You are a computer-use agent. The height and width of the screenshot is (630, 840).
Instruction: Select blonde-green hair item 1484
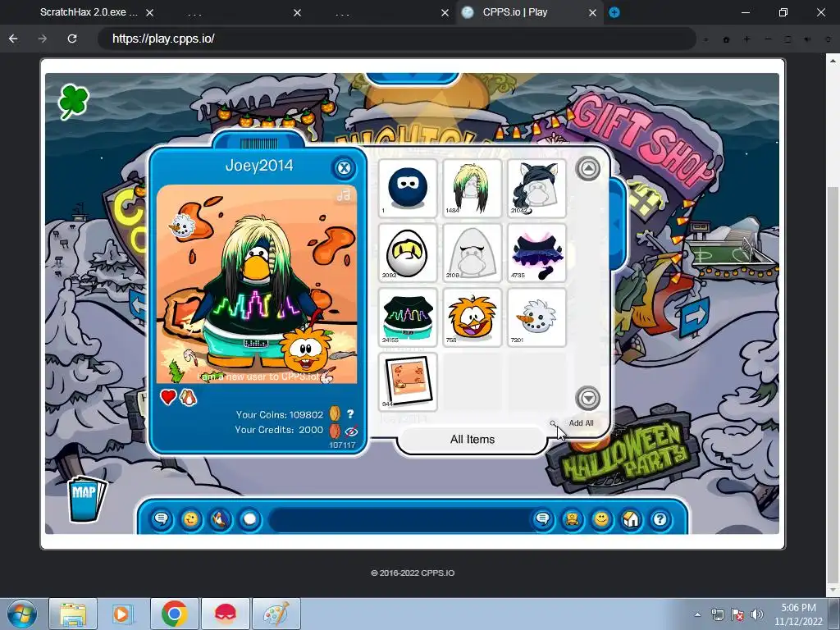pyautogui.click(x=472, y=188)
